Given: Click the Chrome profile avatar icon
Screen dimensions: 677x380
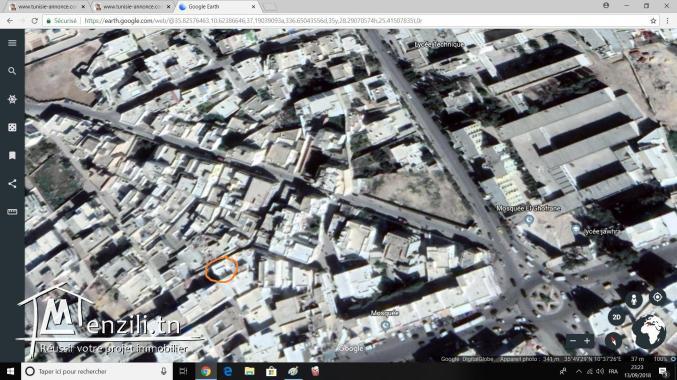Looking at the screenshot, I should 606,6.
